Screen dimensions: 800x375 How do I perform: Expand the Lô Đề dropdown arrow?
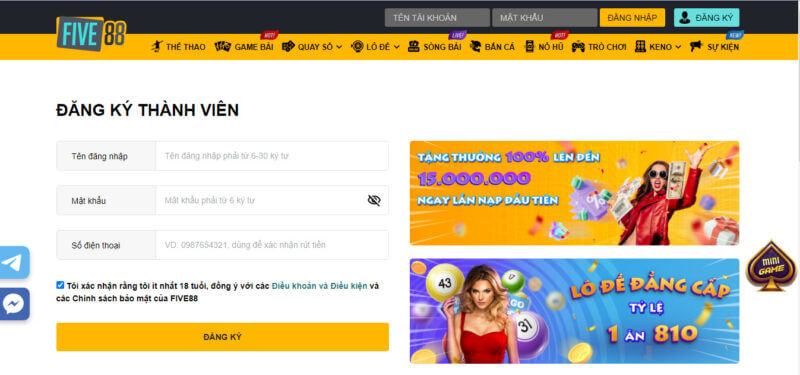tap(396, 47)
